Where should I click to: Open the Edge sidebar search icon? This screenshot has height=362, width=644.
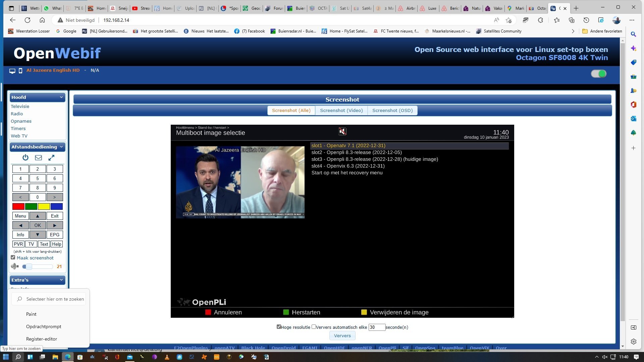633,34
